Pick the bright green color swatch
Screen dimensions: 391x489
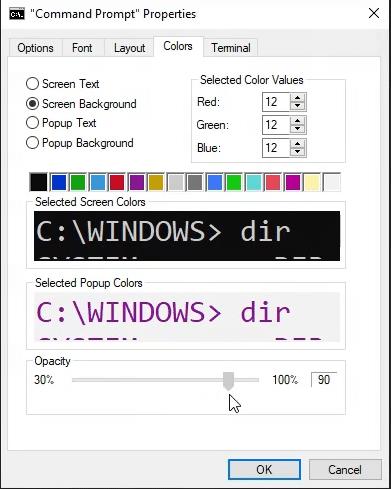(x=234, y=182)
